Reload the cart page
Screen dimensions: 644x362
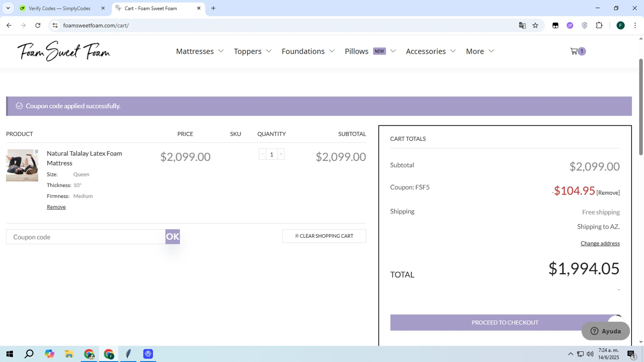38,25
